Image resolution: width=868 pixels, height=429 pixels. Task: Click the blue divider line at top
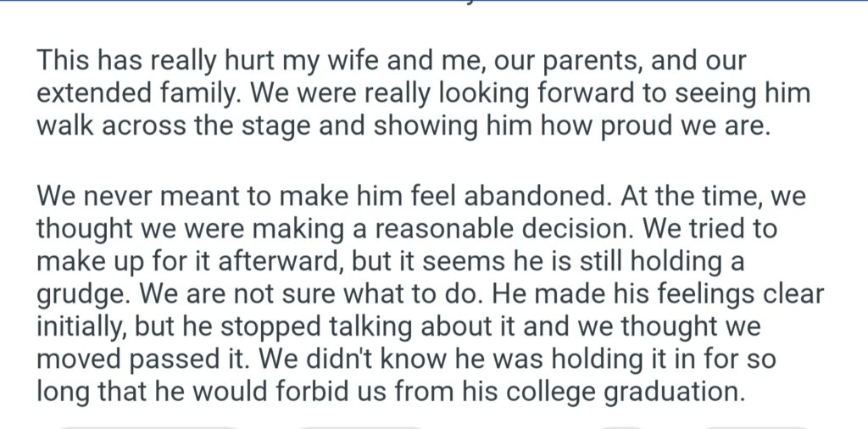[434, 2]
